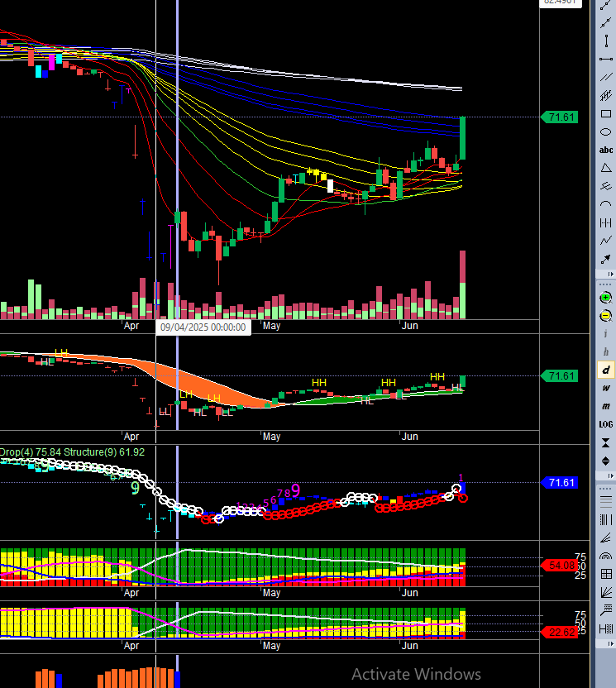The height and width of the screenshot is (688, 616).
Task: Pick the parallel lines tool
Action: click(x=606, y=78)
